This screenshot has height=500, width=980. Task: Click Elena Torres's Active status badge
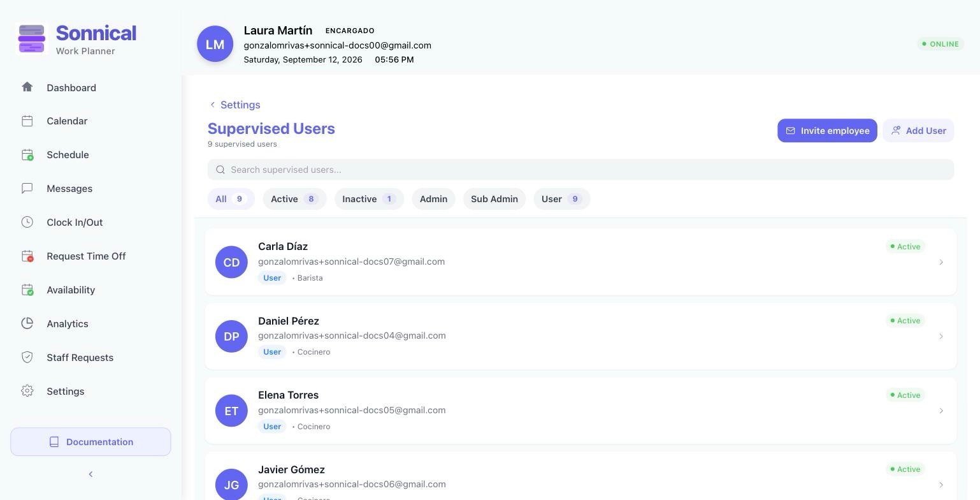(905, 395)
